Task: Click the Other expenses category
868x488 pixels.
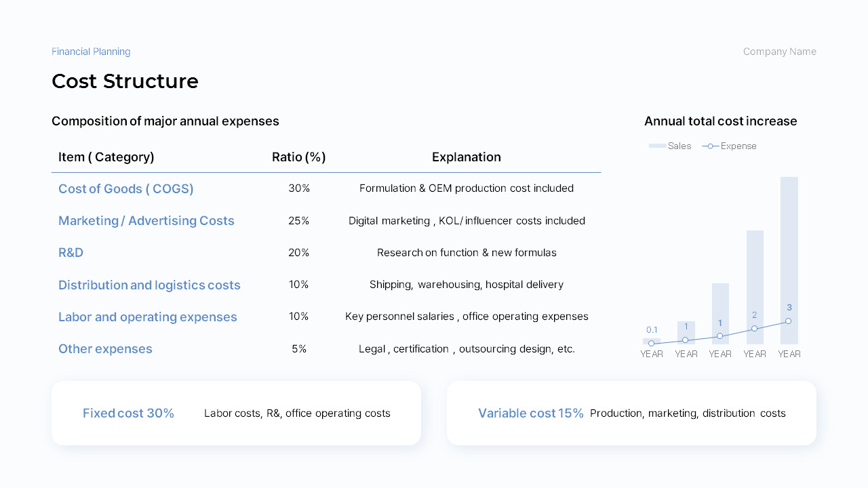Action: pyautogui.click(x=105, y=349)
